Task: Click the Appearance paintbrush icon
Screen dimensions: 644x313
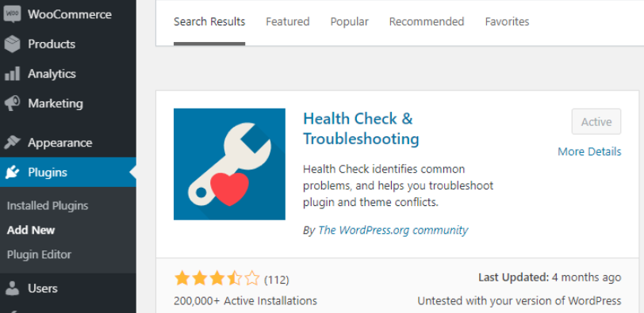Action: (13, 143)
